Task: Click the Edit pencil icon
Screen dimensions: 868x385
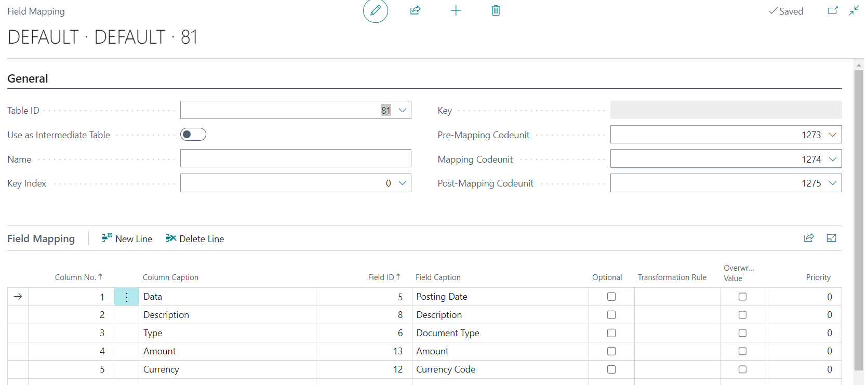Action: click(x=376, y=11)
